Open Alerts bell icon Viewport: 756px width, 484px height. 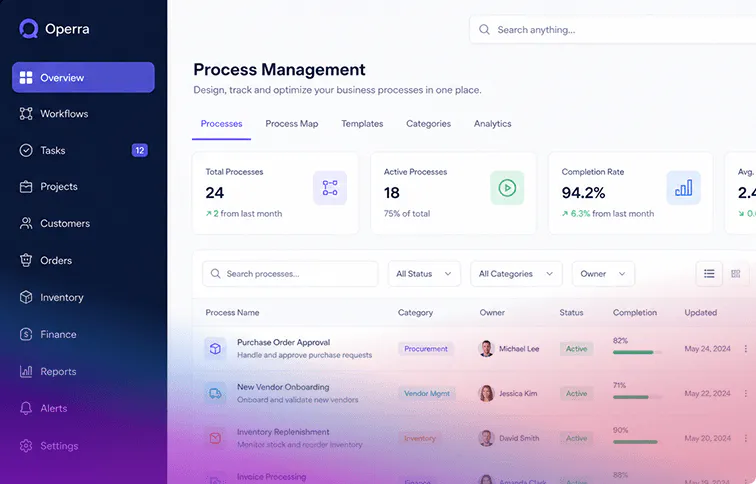coord(26,408)
